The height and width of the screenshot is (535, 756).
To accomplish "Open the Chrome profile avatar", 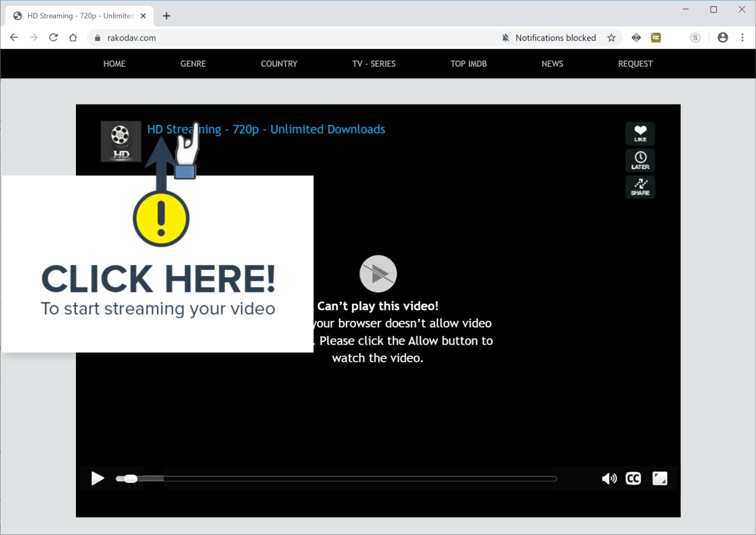I will tap(723, 38).
